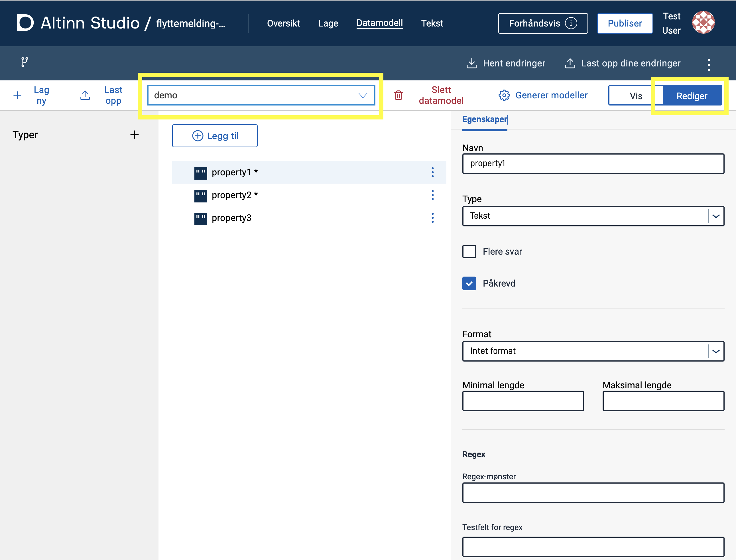Open property3 three-dot options menu
This screenshot has width=736, height=560.
point(432,218)
